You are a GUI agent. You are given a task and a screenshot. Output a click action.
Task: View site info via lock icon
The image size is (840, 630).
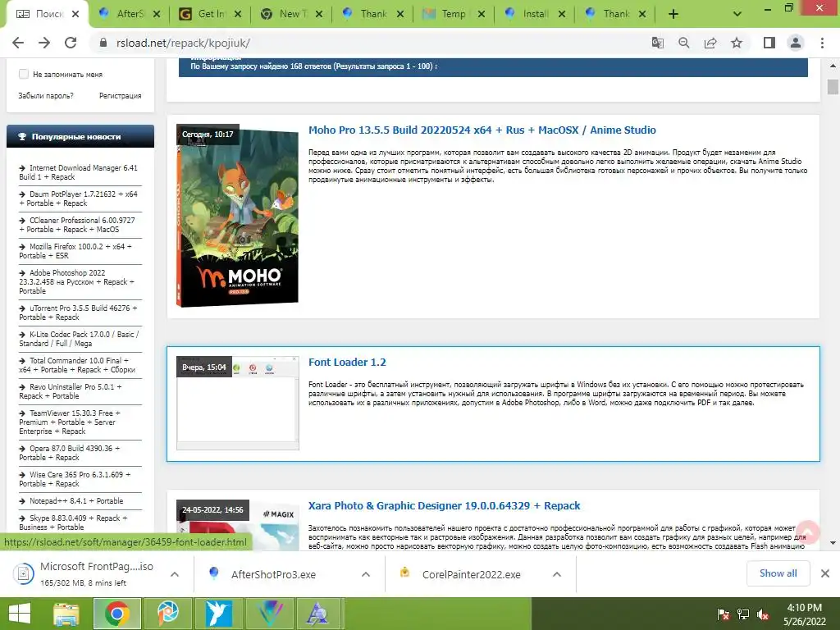point(103,43)
